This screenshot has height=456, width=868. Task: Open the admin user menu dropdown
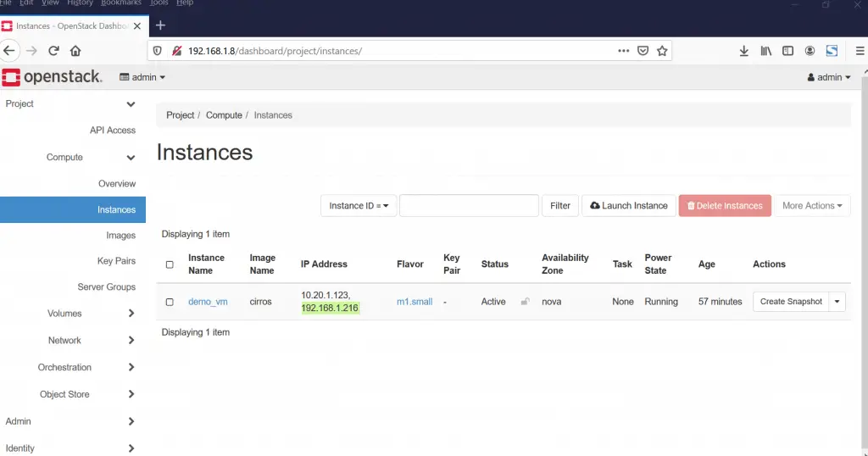click(829, 77)
